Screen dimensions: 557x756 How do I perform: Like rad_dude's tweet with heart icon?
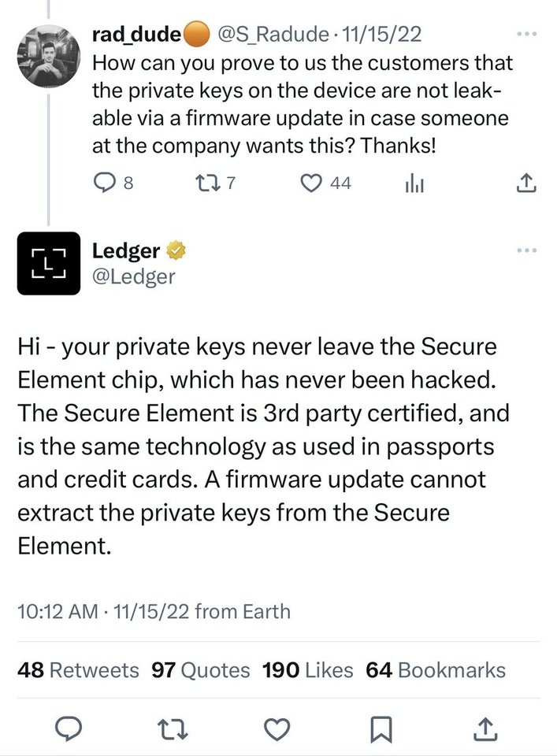pyautogui.click(x=314, y=183)
